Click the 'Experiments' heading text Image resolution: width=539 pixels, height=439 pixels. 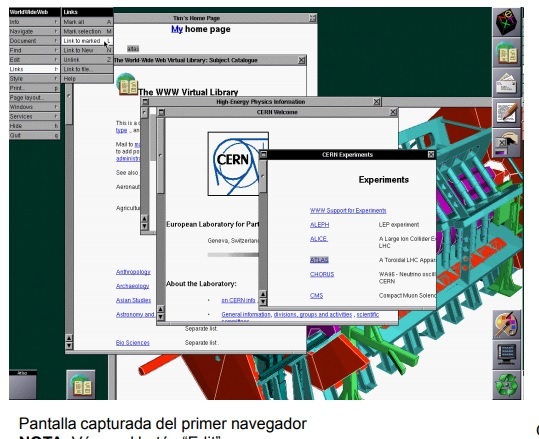(x=384, y=180)
